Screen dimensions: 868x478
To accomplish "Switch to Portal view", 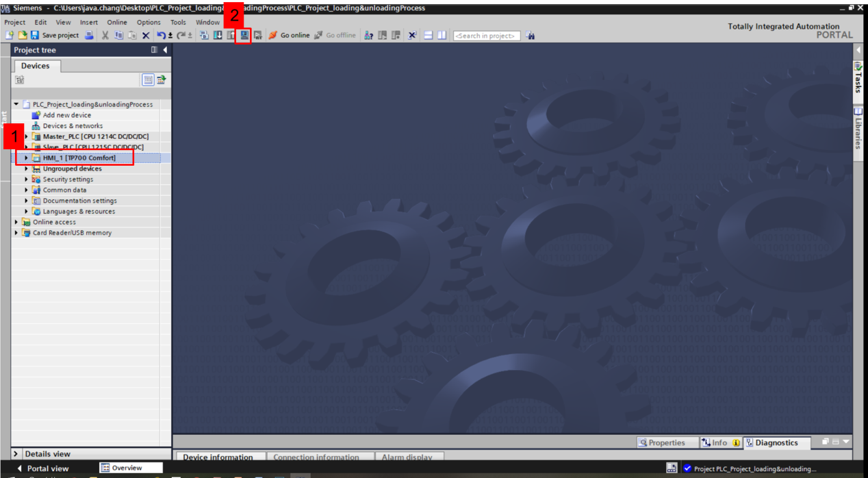I will tap(42, 468).
